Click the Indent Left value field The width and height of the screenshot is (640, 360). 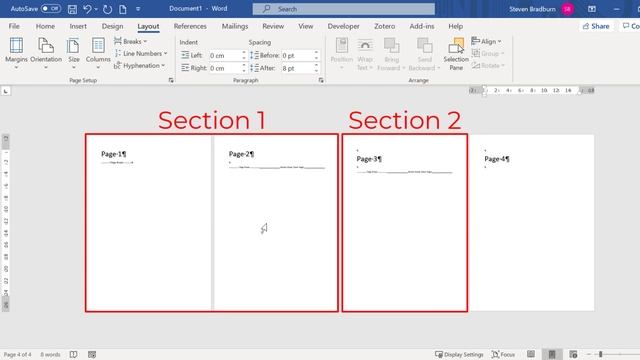(224, 55)
